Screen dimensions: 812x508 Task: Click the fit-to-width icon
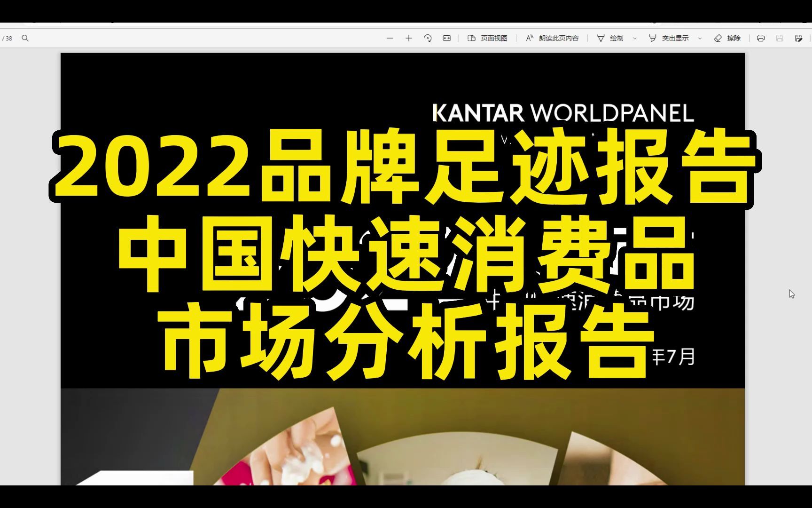447,38
